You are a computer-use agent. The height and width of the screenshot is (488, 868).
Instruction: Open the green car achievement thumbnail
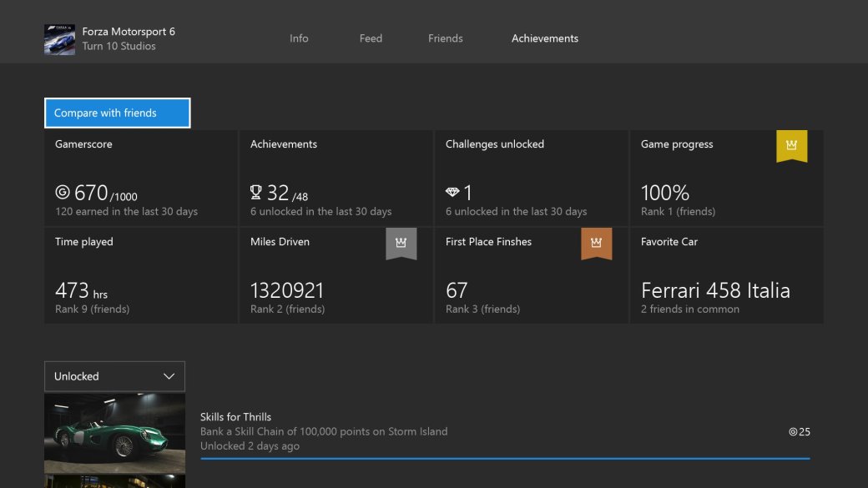coord(114,433)
